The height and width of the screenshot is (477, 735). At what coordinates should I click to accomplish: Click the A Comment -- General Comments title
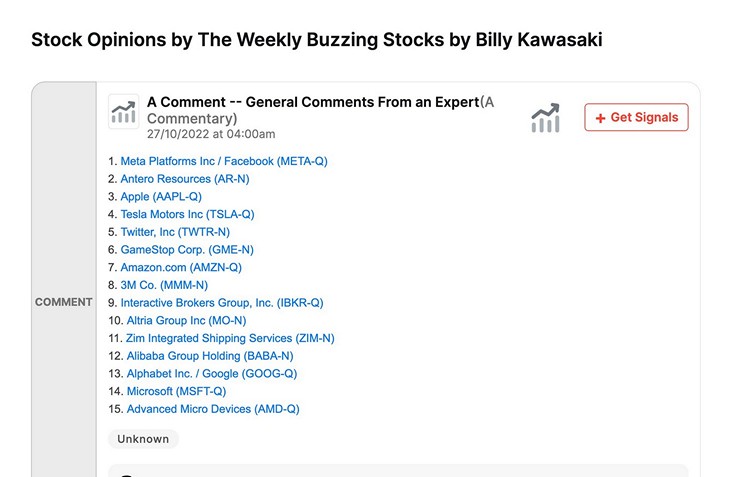312,102
